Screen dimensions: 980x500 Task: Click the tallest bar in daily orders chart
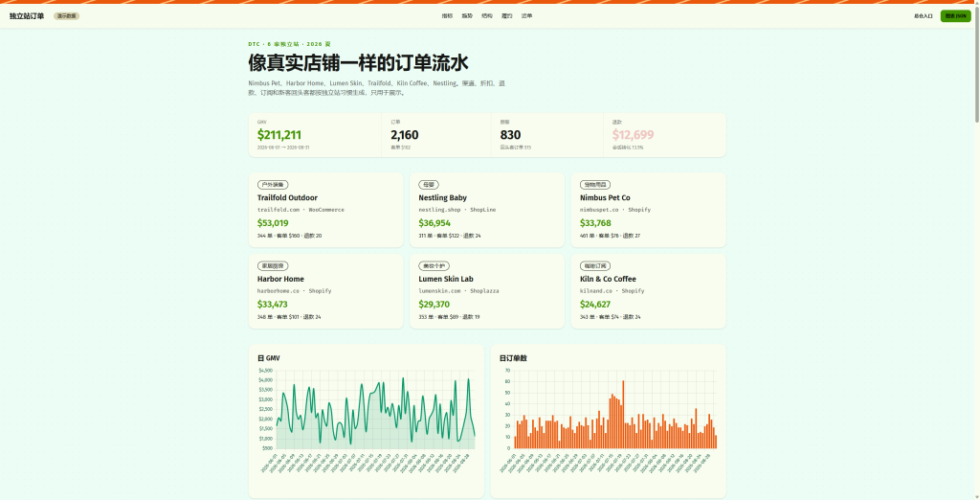(623, 414)
